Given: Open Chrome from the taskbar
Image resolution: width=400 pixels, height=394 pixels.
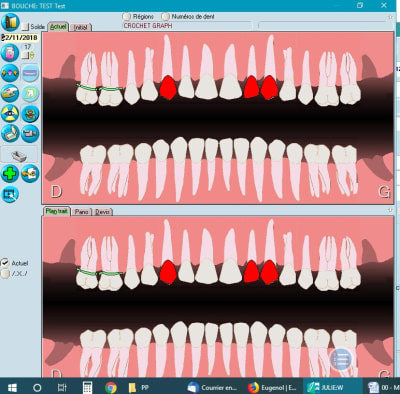Looking at the screenshot, I should pos(111,387).
